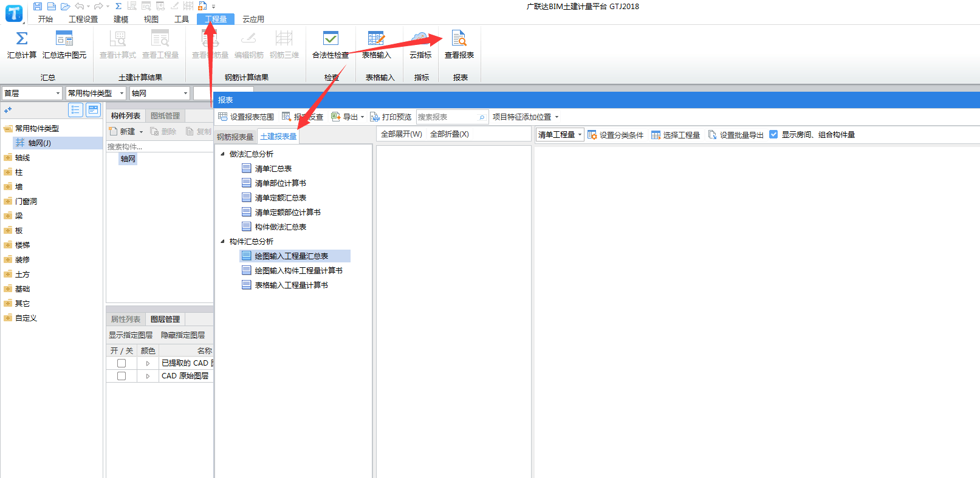The image size is (980, 478).
Task: Open 云指标 cloud indicator
Action: 420,45
